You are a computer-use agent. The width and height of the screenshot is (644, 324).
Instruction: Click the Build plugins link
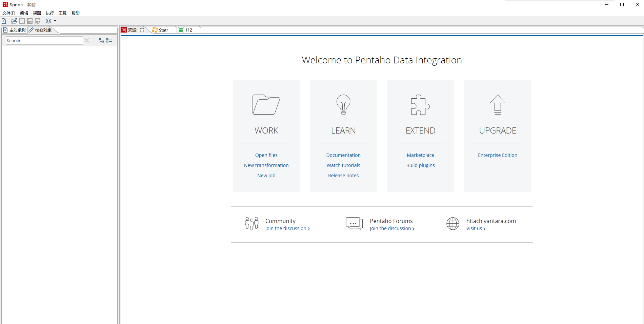click(421, 165)
